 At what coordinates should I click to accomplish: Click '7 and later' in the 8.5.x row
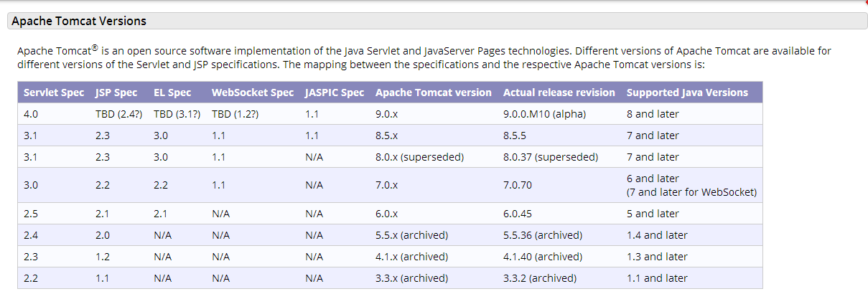(653, 136)
